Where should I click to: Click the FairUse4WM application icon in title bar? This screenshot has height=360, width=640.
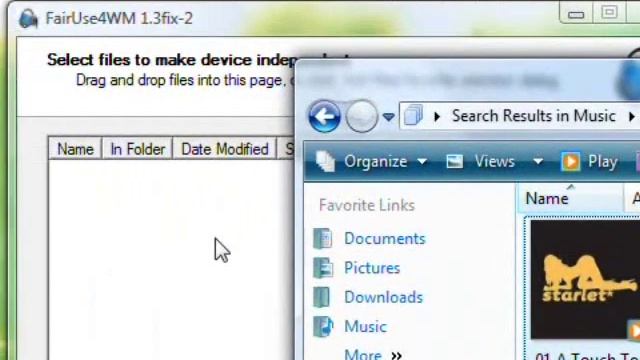(x=28, y=19)
